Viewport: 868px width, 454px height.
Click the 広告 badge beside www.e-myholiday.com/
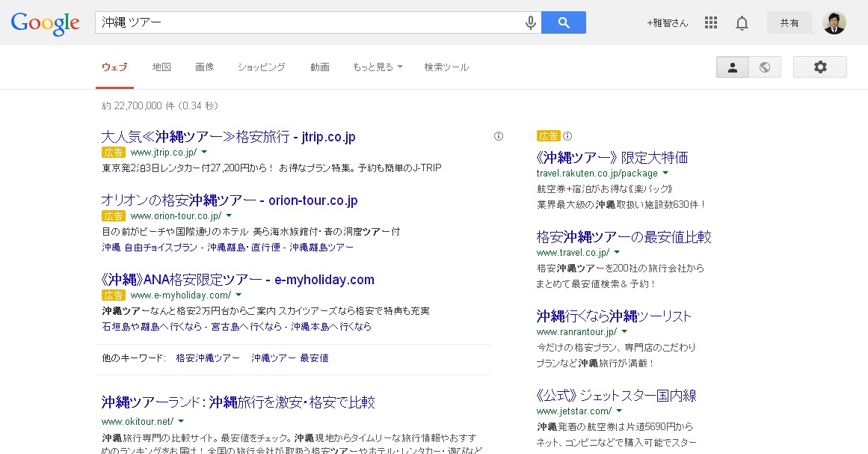pyautogui.click(x=114, y=295)
